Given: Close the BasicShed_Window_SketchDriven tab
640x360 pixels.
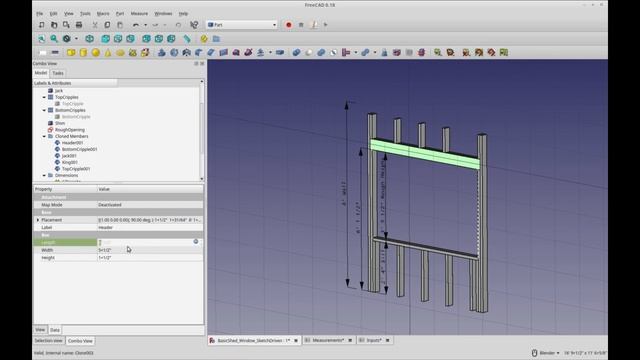Looking at the screenshot, I should 296,340.
